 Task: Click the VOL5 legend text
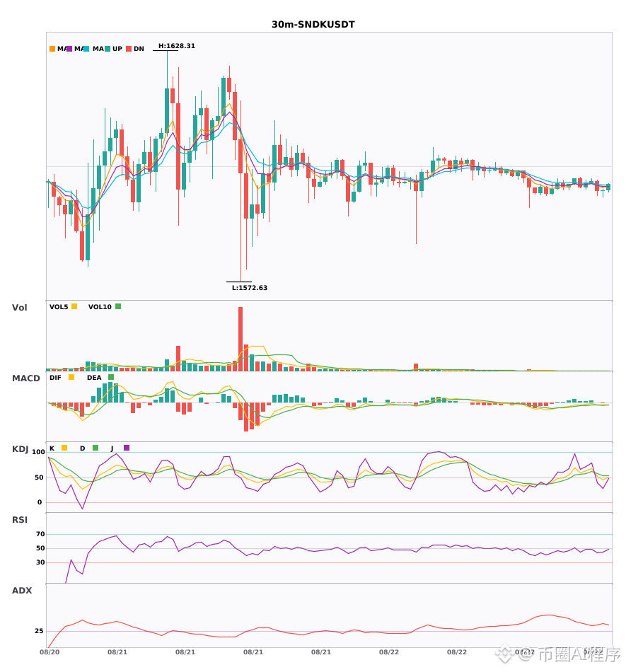(x=59, y=307)
